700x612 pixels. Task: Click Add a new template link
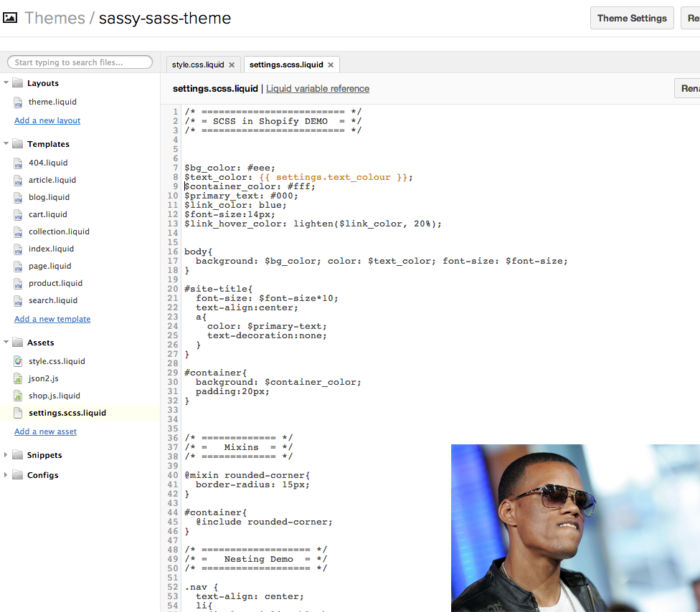[52, 319]
